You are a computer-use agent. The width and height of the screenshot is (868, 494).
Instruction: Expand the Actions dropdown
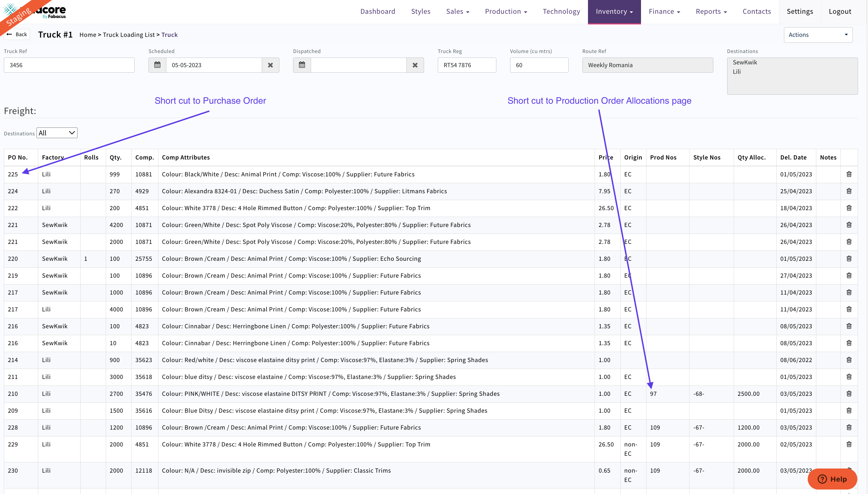[x=818, y=35]
